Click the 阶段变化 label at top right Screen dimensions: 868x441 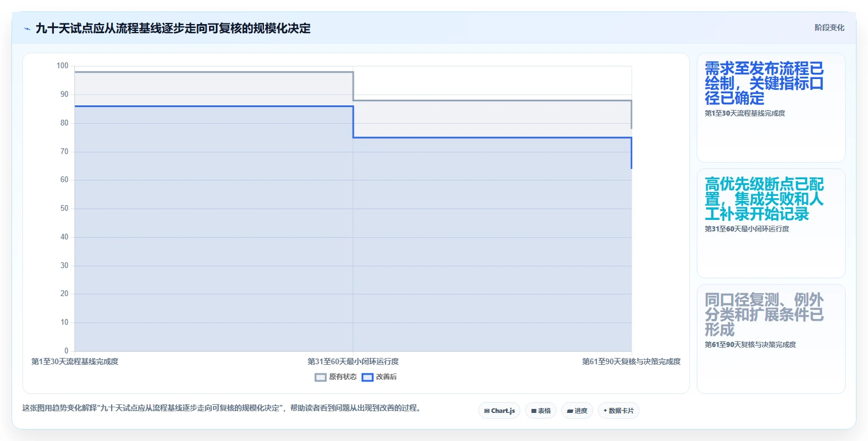coord(829,27)
